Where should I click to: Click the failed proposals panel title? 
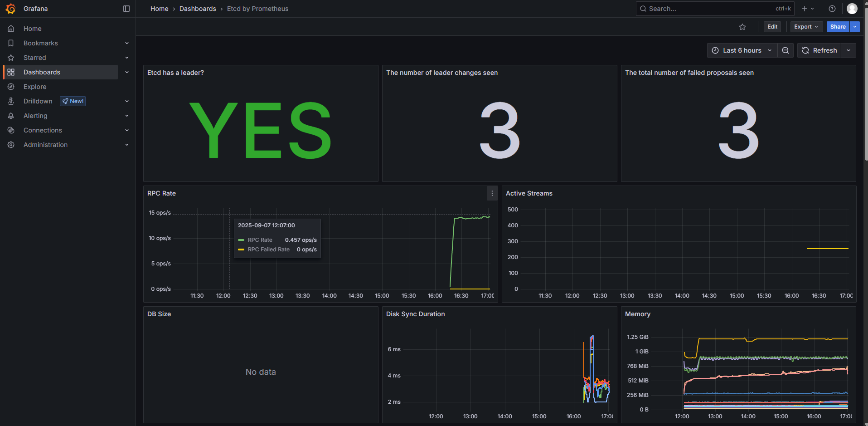tap(689, 73)
